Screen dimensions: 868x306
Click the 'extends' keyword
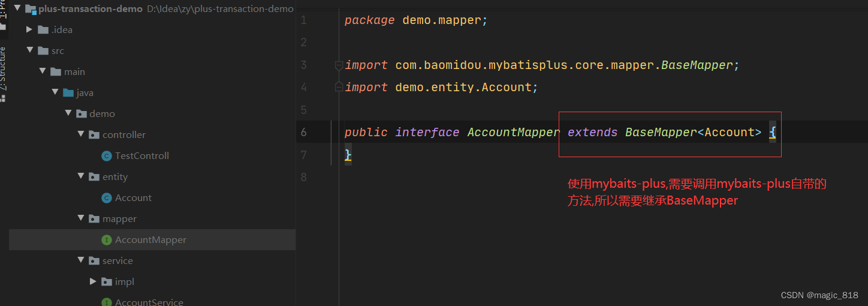[x=593, y=132]
